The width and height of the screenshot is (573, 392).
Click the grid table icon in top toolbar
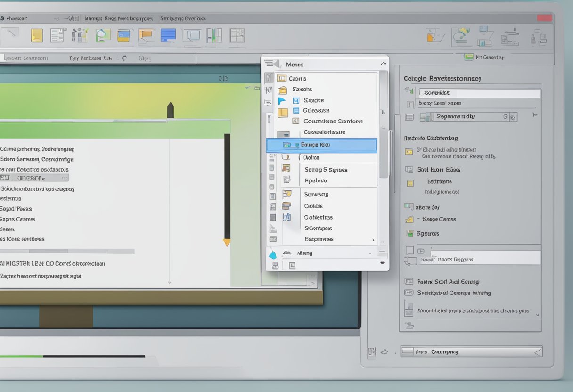click(x=237, y=35)
